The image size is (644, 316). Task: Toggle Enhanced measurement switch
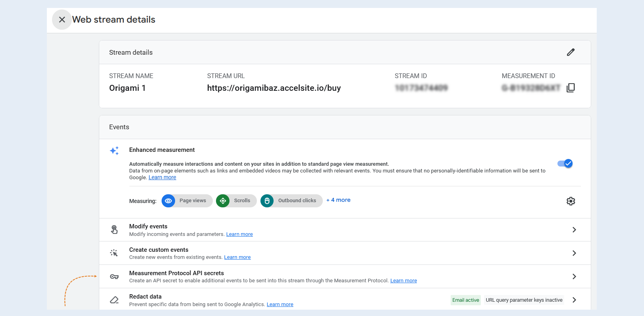coord(565,163)
